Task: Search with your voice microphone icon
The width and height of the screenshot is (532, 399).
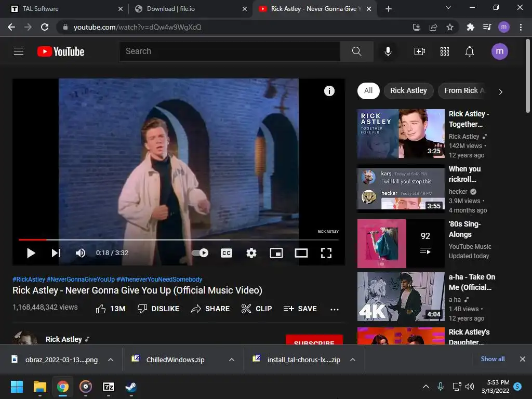Action: pyautogui.click(x=388, y=51)
